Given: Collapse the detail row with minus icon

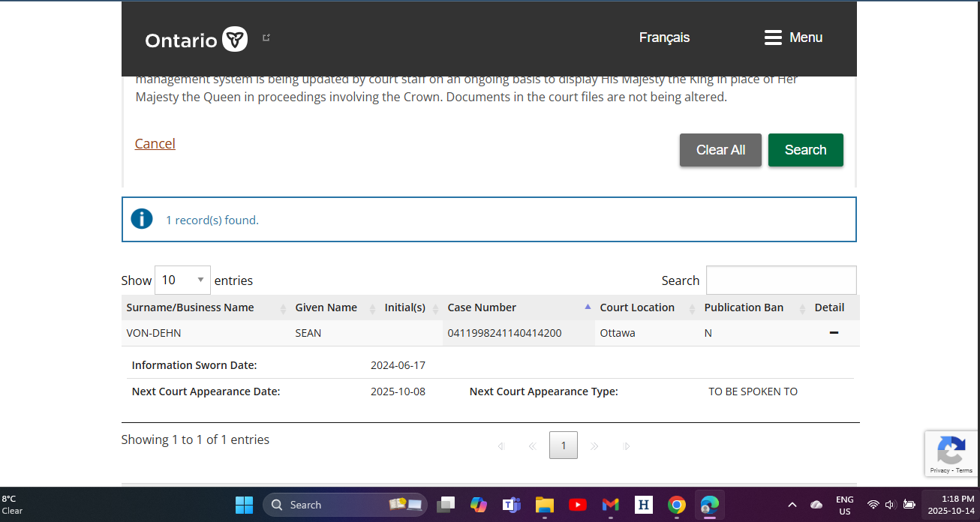Looking at the screenshot, I should tap(834, 332).
